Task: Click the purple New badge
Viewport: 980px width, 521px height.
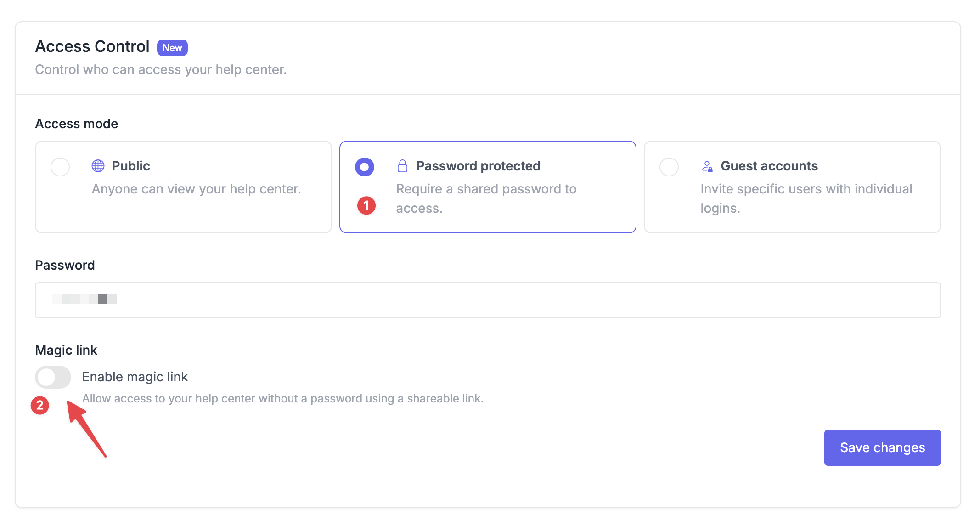Action: [x=172, y=48]
